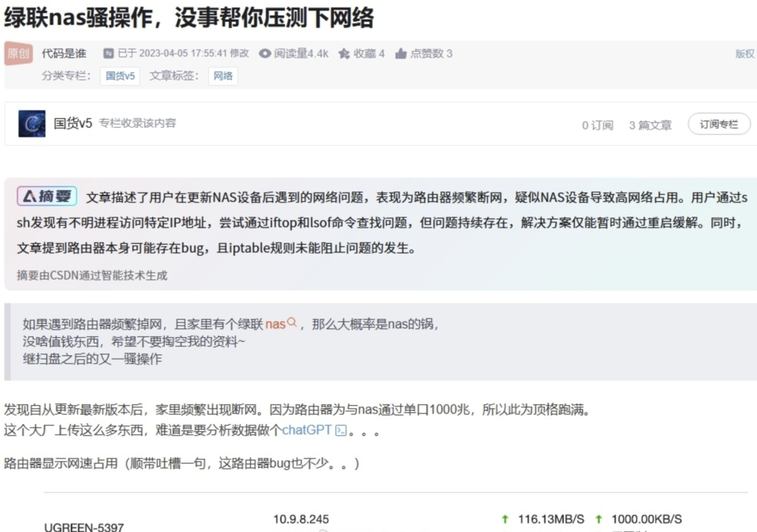Click the 3 篇文章 count
This screenshot has height=532, width=757.
coord(650,125)
